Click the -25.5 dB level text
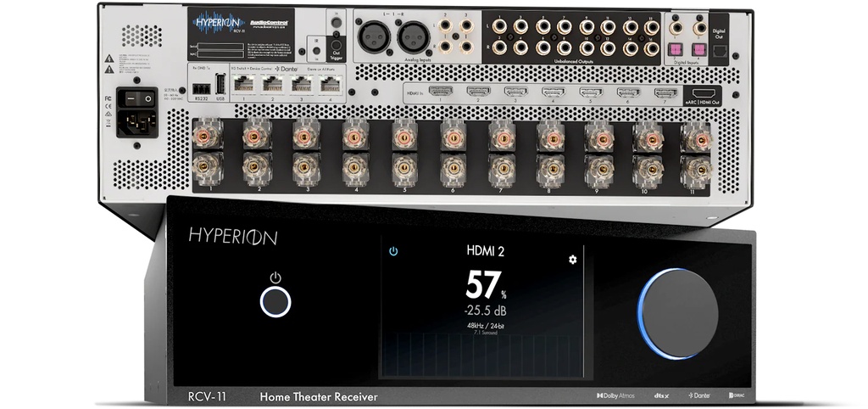The image size is (868, 409). click(486, 311)
